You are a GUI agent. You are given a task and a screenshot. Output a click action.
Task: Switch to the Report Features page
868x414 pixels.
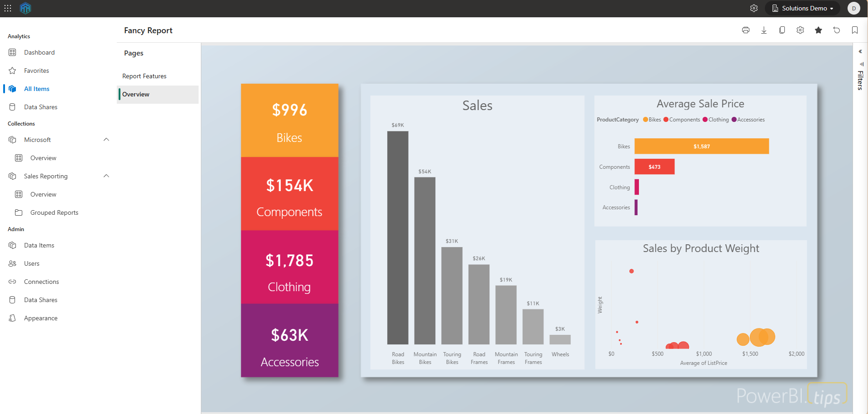tap(144, 76)
